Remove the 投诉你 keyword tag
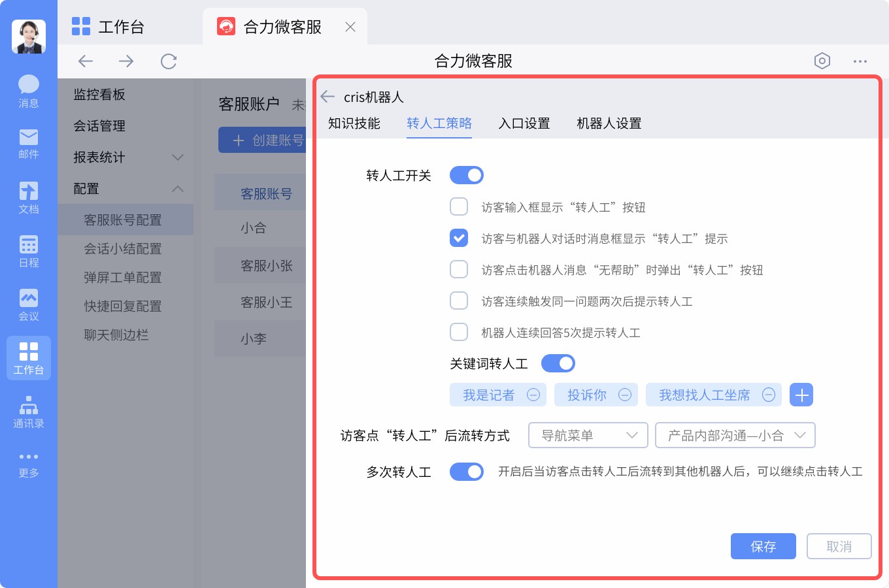This screenshot has height=588, width=889. click(x=625, y=395)
